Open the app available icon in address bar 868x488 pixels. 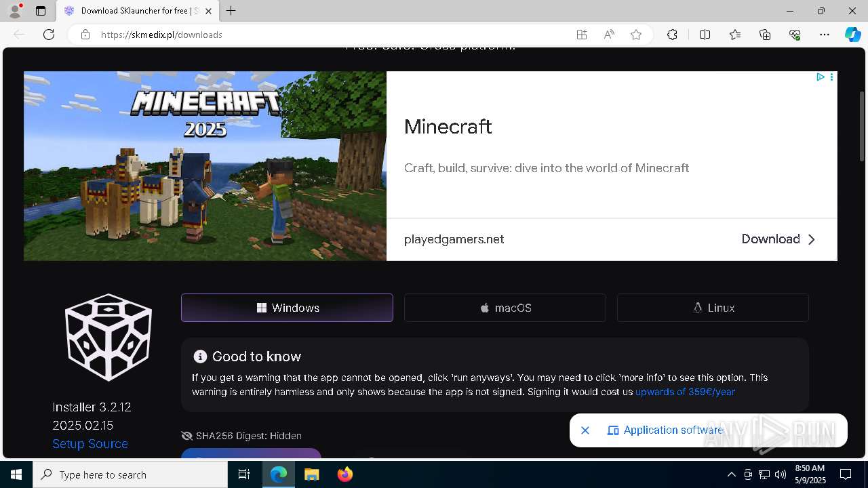pos(582,35)
